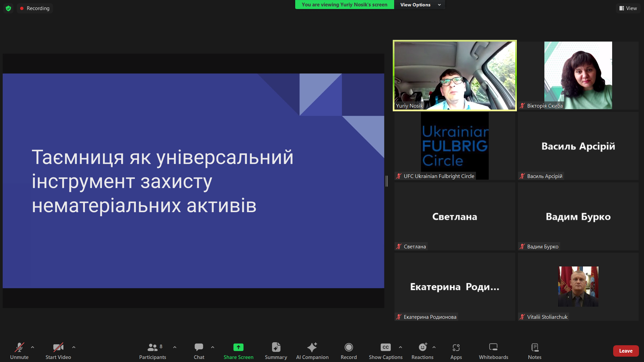Click Yuriy Nosik's video thumbnail
644x362 pixels.
coord(454,75)
